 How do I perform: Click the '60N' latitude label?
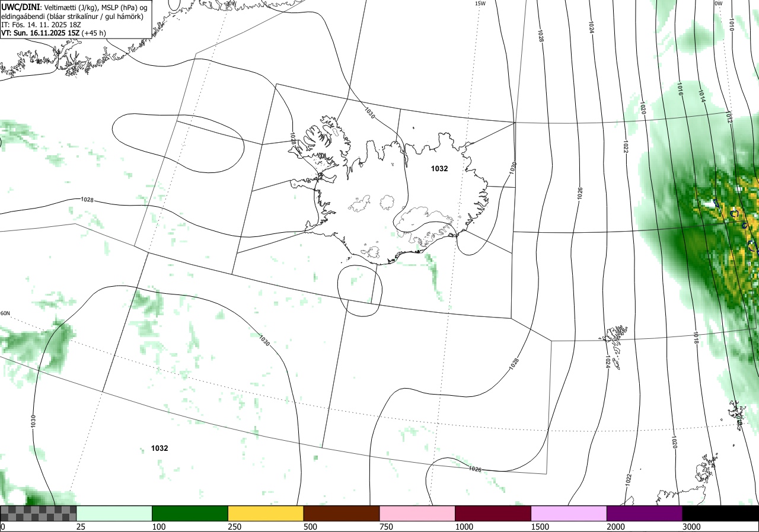point(5,313)
